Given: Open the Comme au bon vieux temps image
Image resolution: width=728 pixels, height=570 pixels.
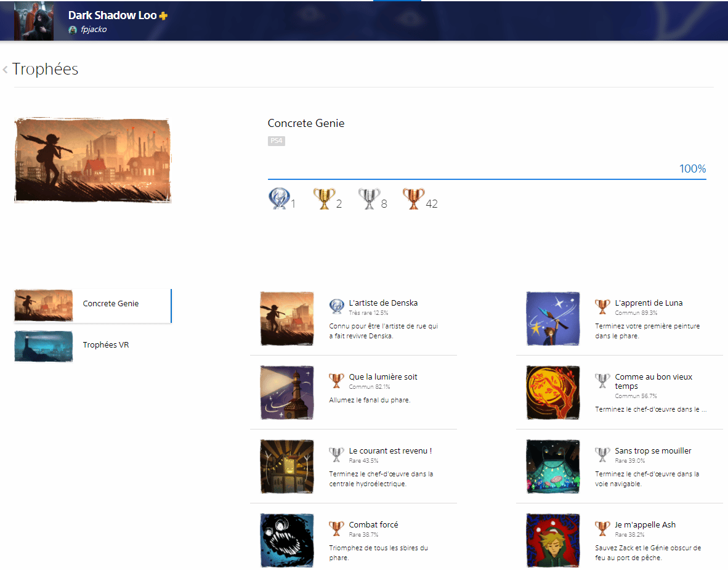Looking at the screenshot, I should 553,393.
